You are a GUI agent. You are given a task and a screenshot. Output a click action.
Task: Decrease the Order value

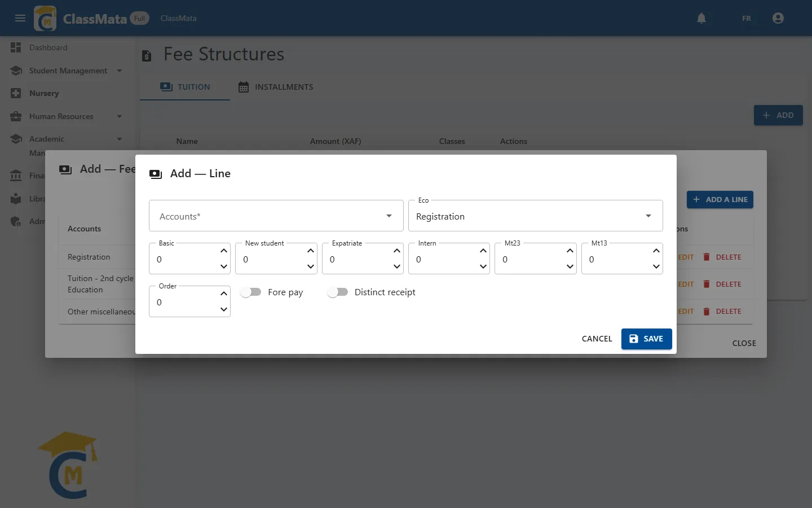(224, 309)
